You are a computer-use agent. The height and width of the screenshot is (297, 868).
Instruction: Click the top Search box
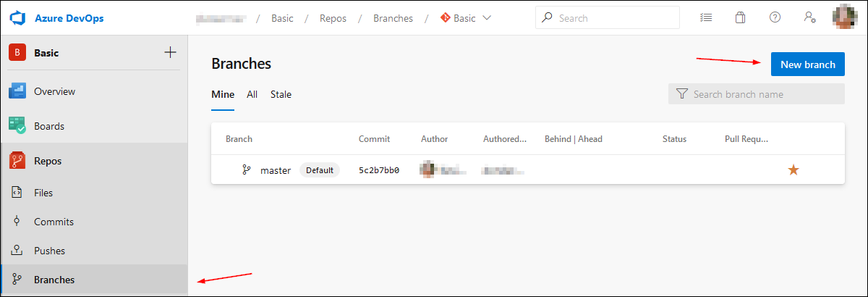608,17
